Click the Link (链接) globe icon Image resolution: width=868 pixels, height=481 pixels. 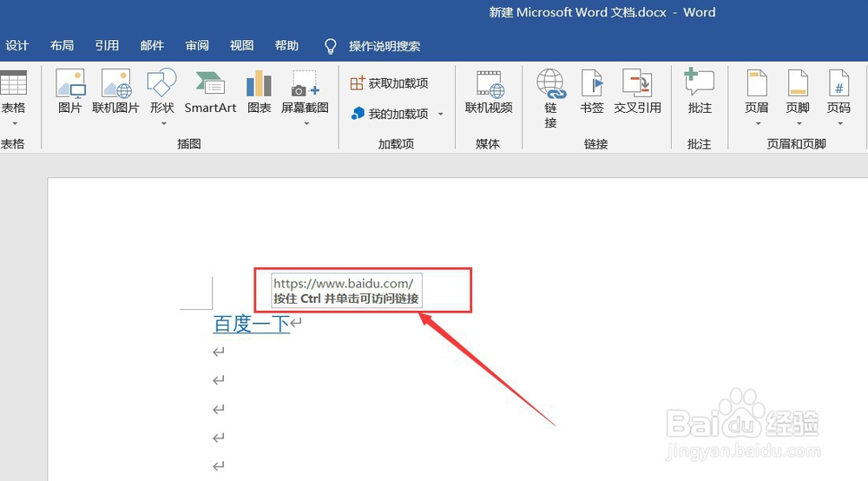(x=551, y=84)
